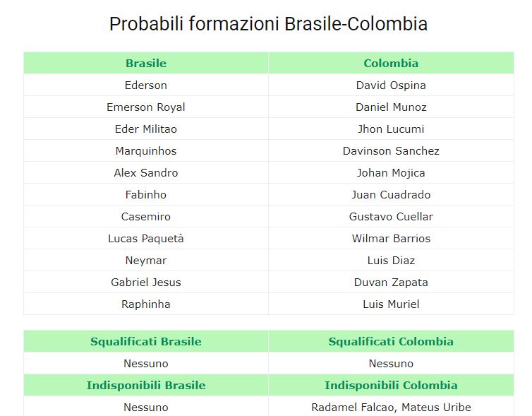Screen dimensions: 532x416
Task: Click the Luis Diaz cell
Action: coord(391,261)
